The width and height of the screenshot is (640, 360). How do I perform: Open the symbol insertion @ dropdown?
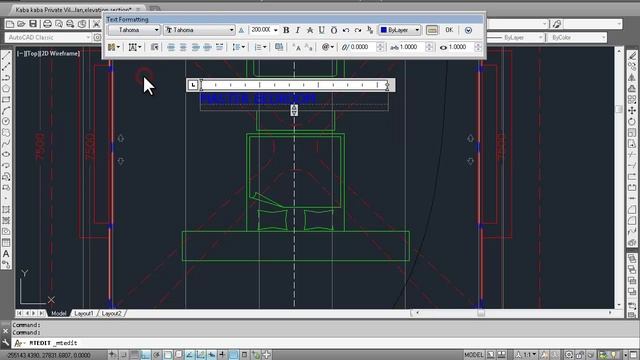point(327,47)
